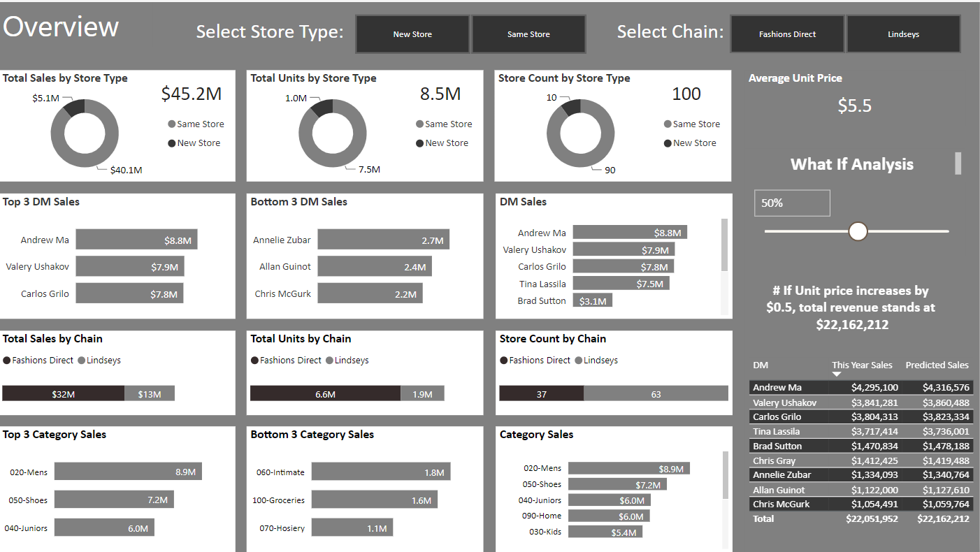The image size is (980, 552).
Task: Click the 50% percentage input box
Action: click(x=792, y=203)
